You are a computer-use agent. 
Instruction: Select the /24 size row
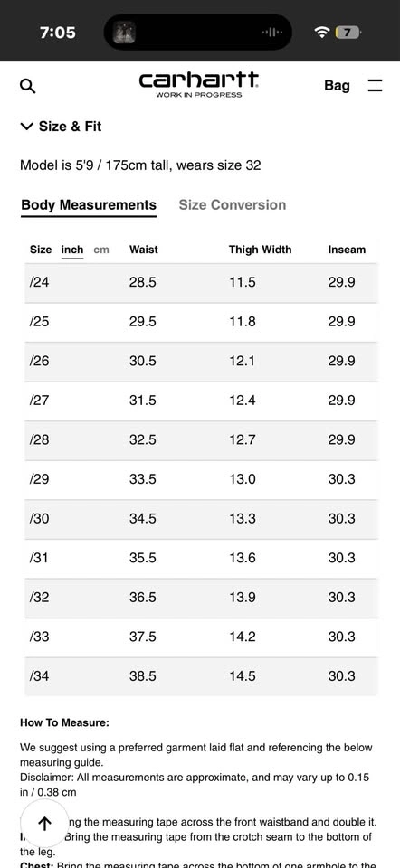(201, 283)
